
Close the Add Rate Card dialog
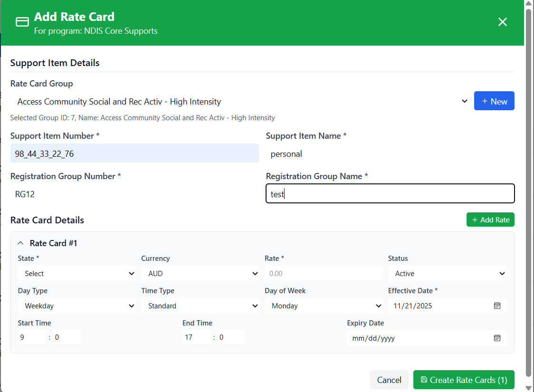[502, 22]
